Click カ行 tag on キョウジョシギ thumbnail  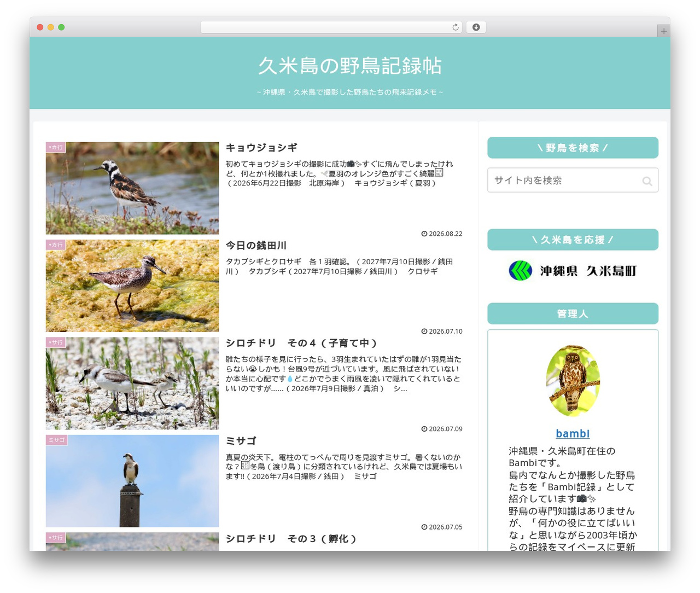pos(56,147)
